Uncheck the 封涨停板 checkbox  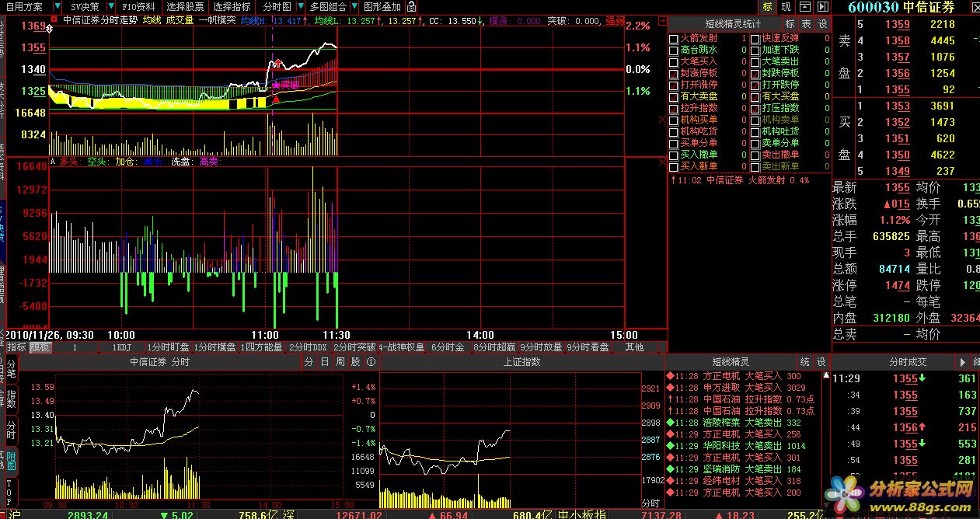point(674,73)
